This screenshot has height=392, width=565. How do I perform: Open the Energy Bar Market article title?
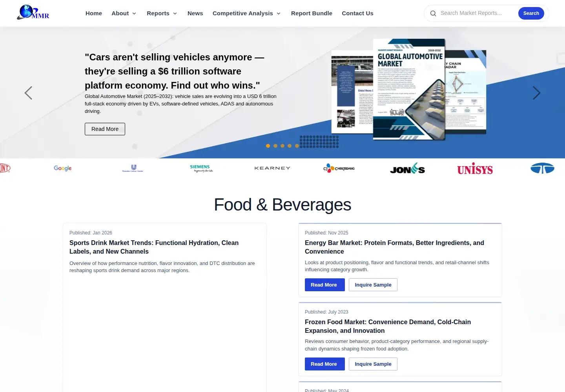click(x=394, y=247)
